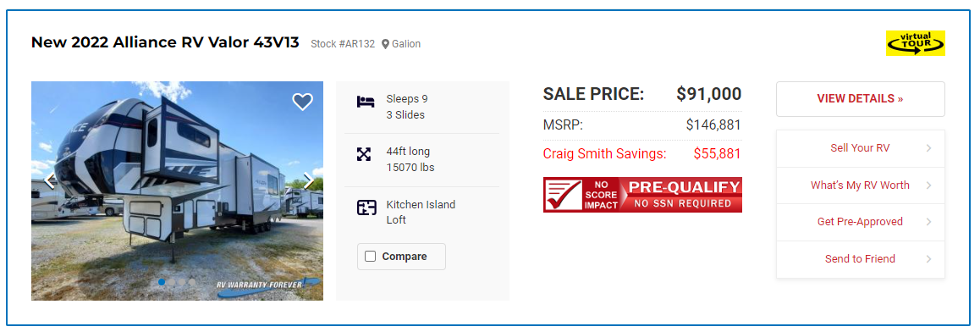Open the Get Pre-Approved menu item
Viewport: 980px width, 332px height.
coord(860,222)
